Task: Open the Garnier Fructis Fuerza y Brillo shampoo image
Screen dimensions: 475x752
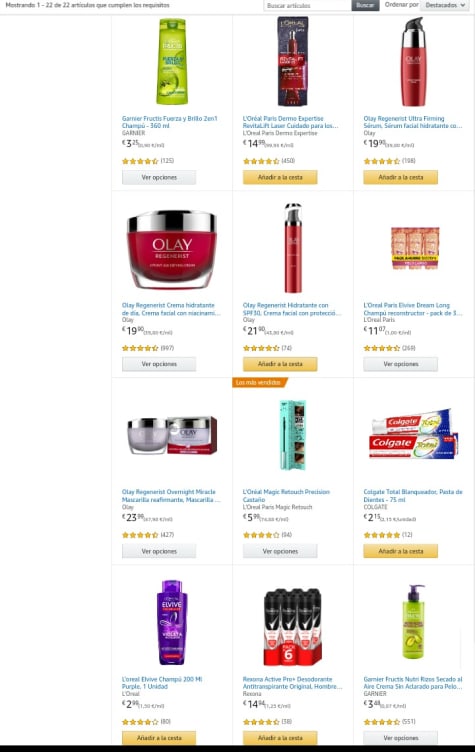Action: pyautogui.click(x=172, y=61)
